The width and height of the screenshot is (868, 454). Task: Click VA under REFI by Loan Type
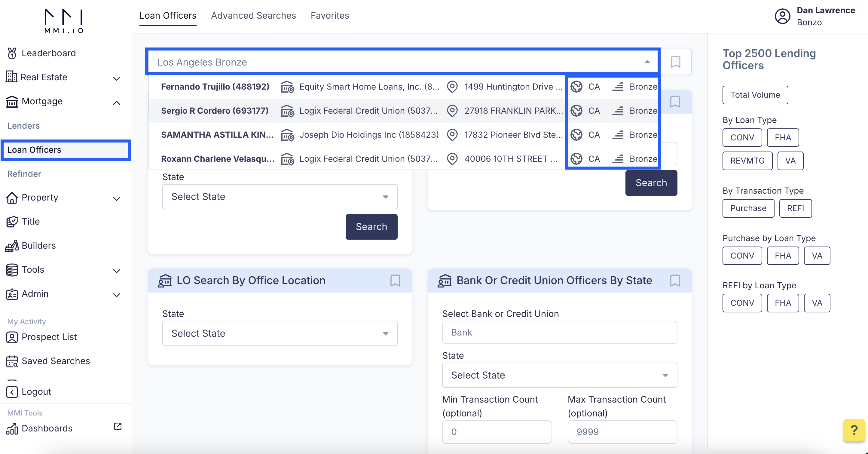817,303
